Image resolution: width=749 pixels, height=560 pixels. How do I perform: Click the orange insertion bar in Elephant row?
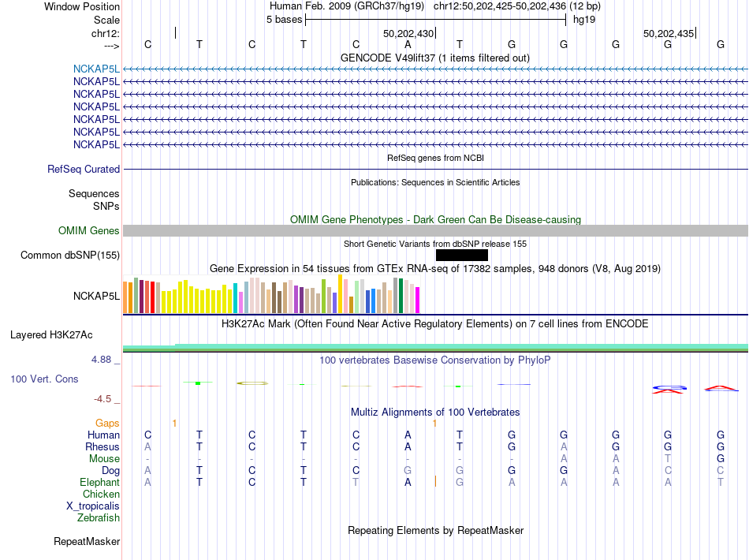[x=435, y=481]
